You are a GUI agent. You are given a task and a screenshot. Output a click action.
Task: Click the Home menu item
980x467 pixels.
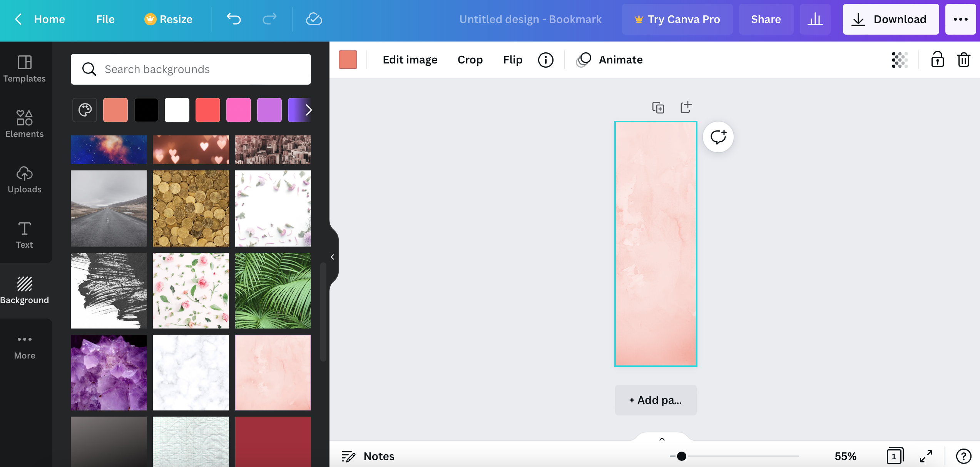(x=49, y=19)
